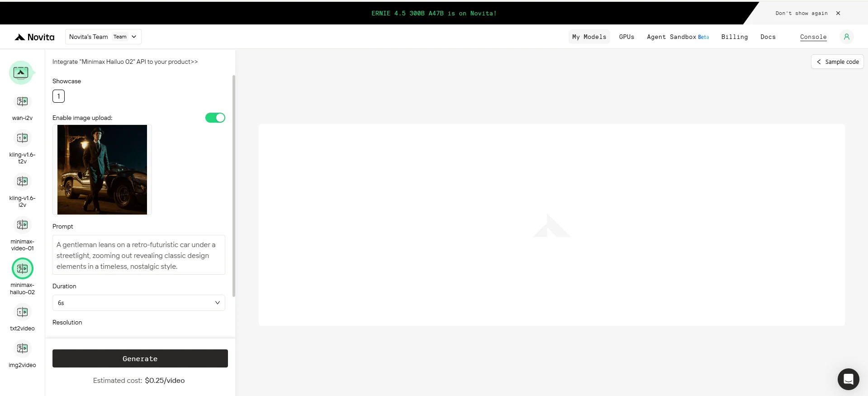Go to the Billing page
The image size is (868, 396).
734,37
